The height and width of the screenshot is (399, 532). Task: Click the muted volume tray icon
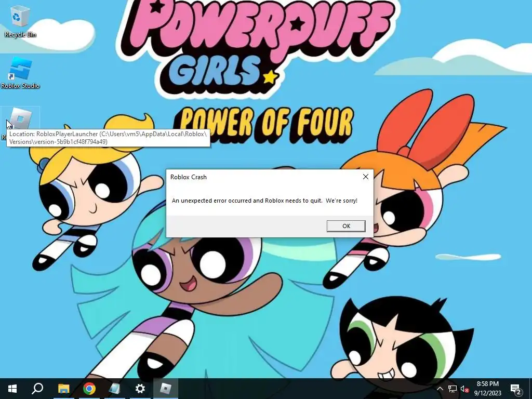pyautogui.click(x=464, y=389)
